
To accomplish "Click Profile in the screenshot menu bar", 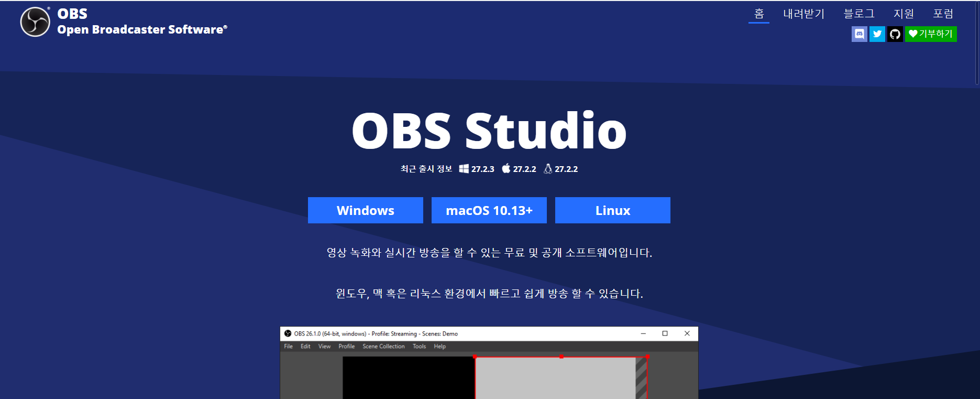I will tap(346, 346).
